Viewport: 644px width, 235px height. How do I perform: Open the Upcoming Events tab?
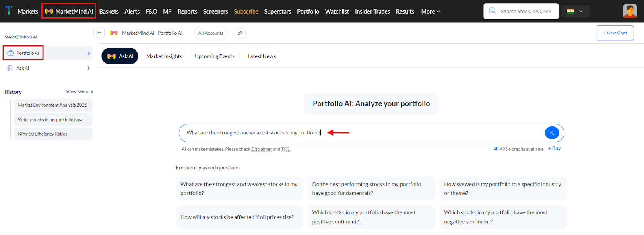(x=215, y=56)
